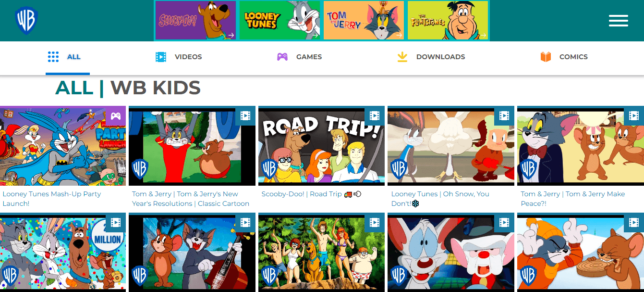
Task: Open 'Tom & Jerry Make Peace?!' title link
Action: pyautogui.click(x=573, y=199)
